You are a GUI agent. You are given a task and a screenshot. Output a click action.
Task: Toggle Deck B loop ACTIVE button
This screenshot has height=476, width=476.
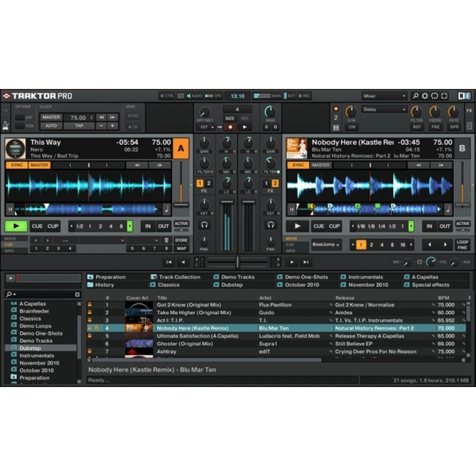463,224
